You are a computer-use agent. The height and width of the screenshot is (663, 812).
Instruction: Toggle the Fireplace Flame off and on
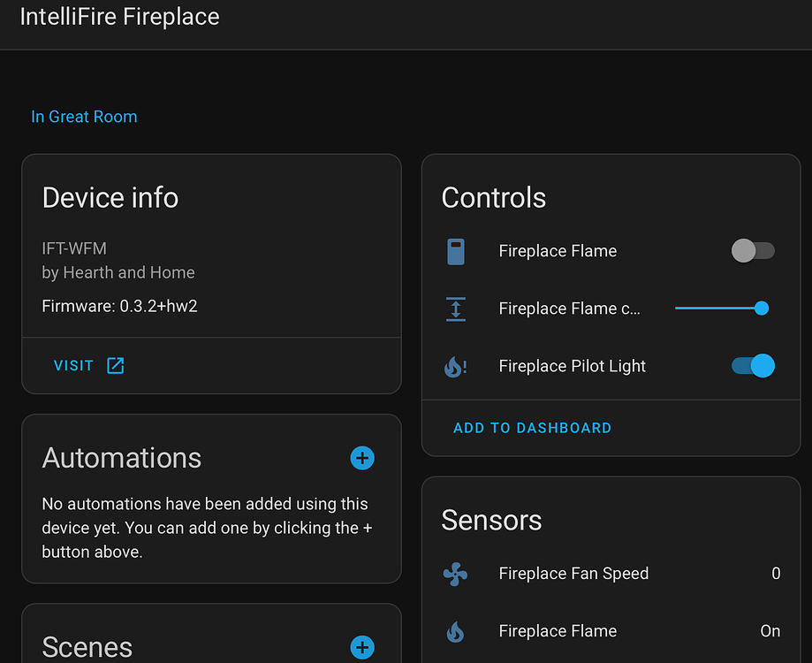[753, 251]
